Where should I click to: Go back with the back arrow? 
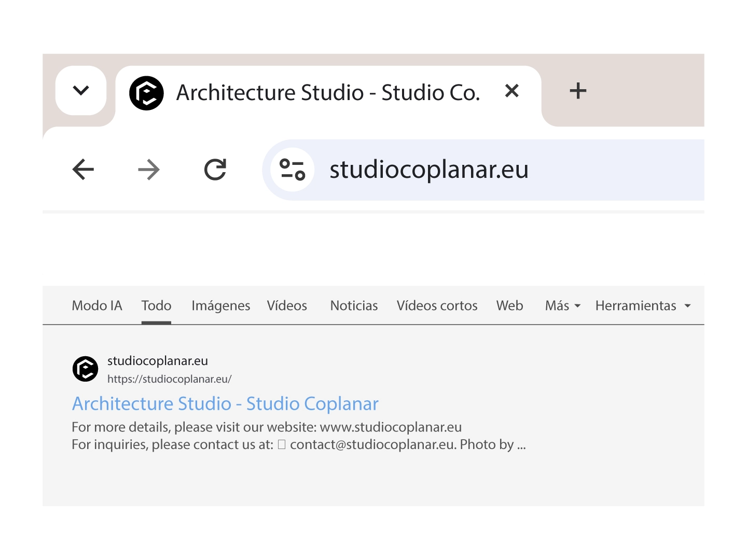coord(83,170)
